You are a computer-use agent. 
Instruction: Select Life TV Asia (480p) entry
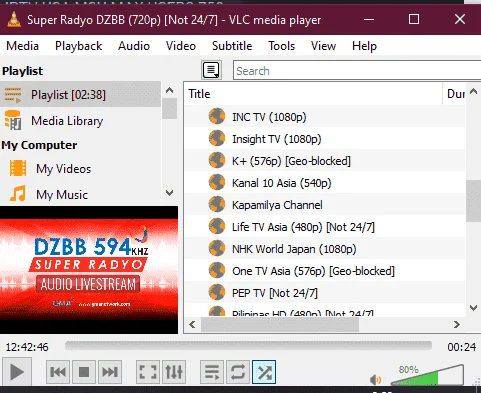[x=325, y=227]
